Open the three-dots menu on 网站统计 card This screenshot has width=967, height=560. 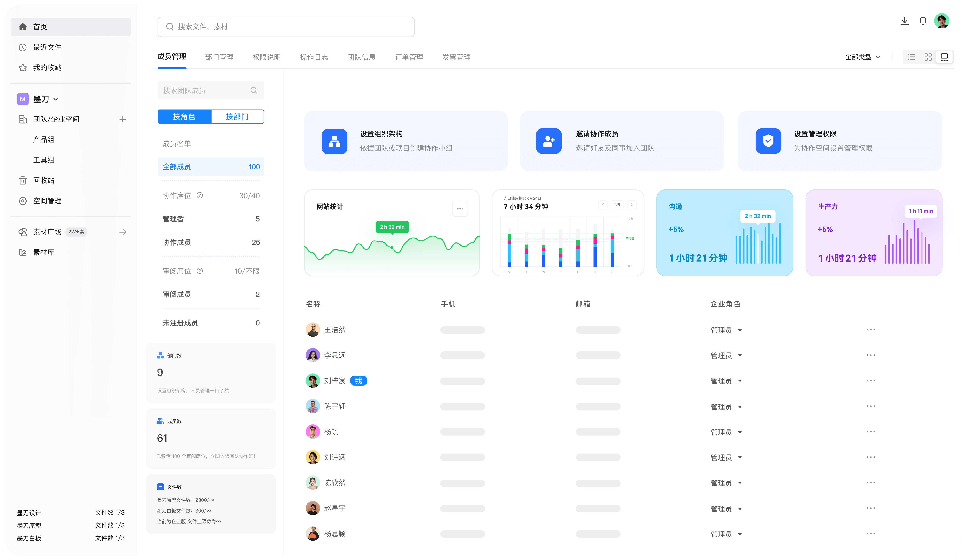point(460,209)
